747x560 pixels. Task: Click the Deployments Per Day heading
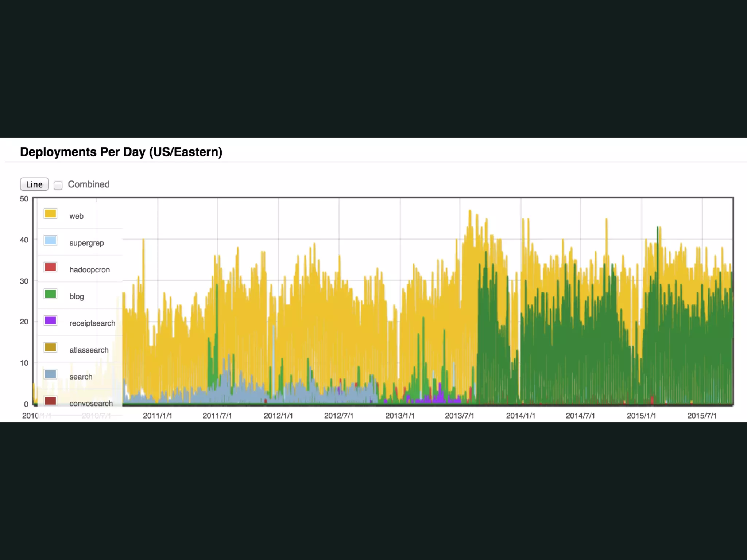(121, 152)
